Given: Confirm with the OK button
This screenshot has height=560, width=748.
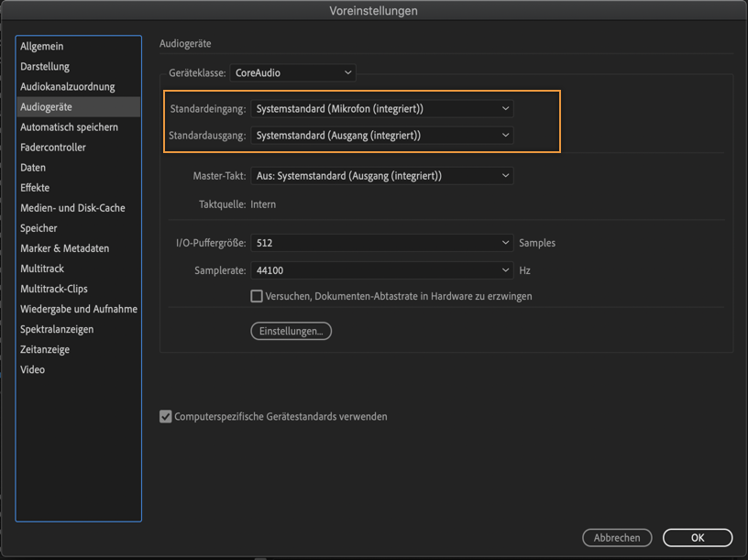Looking at the screenshot, I should pyautogui.click(x=698, y=538).
